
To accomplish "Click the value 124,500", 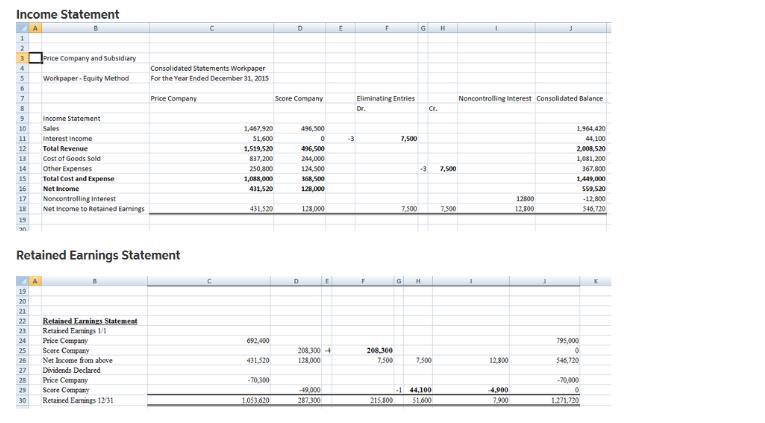I will [313, 168].
